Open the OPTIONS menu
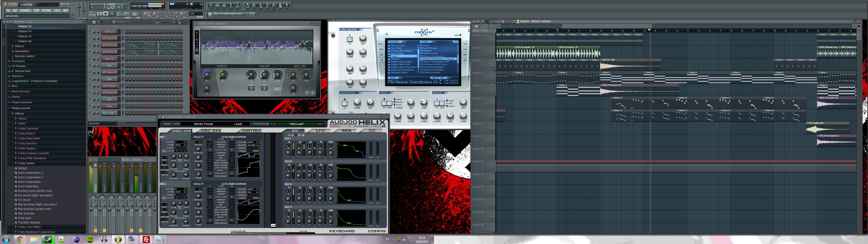 [47, 10]
